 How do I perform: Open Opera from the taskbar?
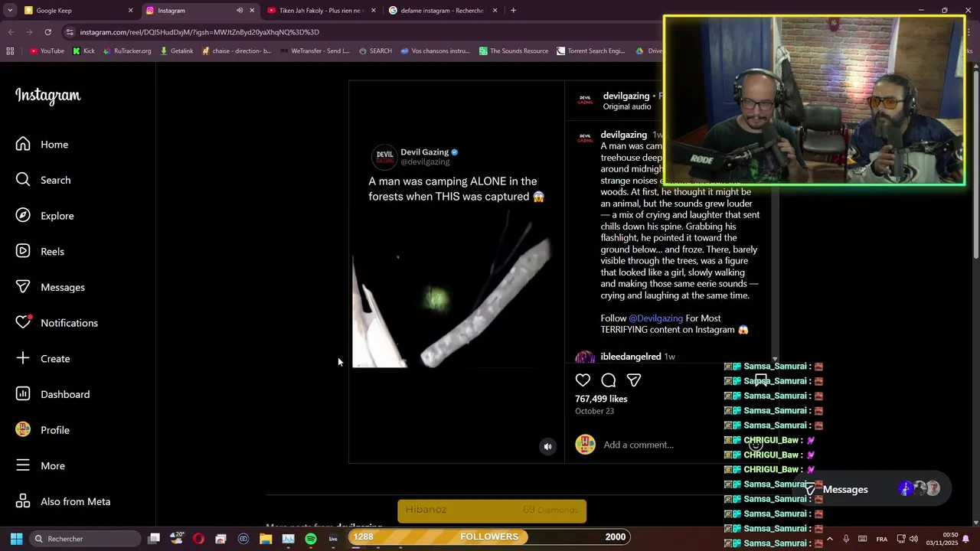click(x=198, y=539)
